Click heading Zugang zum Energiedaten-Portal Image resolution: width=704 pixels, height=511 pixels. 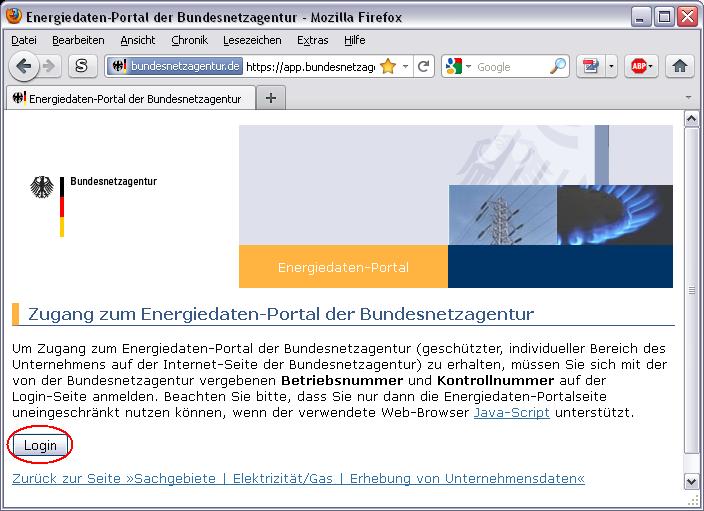tap(281, 314)
